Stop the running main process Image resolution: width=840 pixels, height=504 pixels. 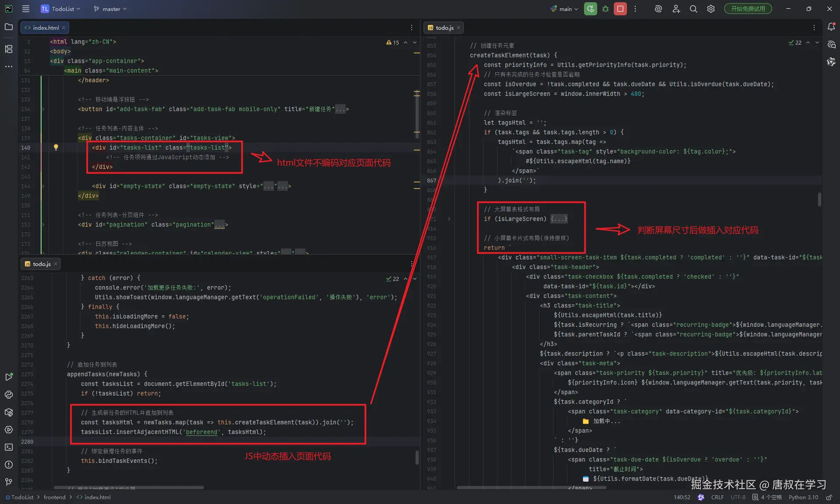(x=620, y=9)
